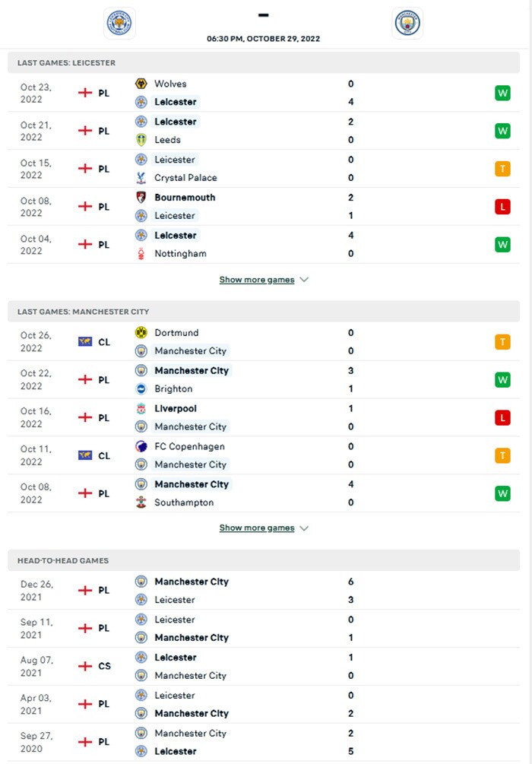Click the orange T badge for Dortmund match
Image resolution: width=532 pixels, height=764 pixels.
click(502, 342)
